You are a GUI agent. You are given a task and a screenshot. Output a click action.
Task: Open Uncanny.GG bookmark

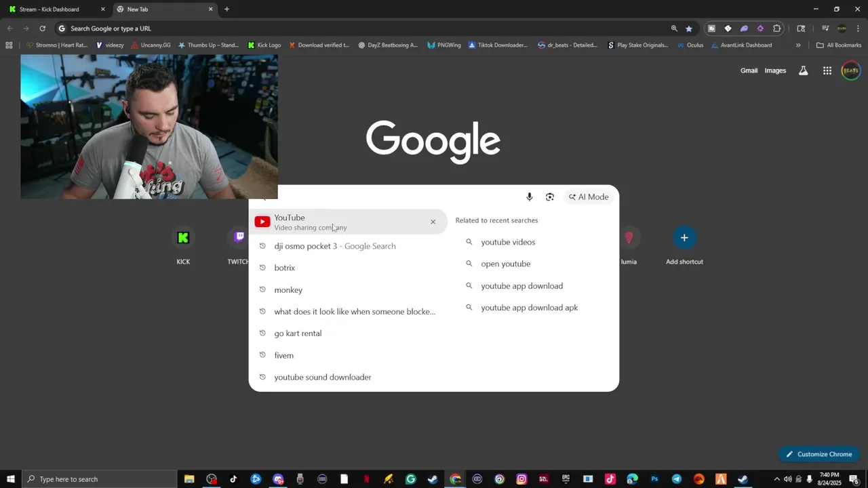click(151, 45)
